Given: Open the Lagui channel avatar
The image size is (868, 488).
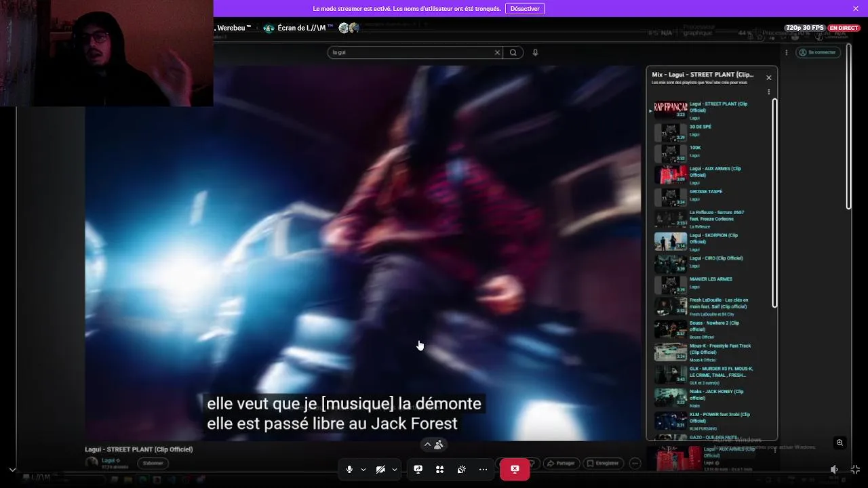Looking at the screenshot, I should (92, 463).
